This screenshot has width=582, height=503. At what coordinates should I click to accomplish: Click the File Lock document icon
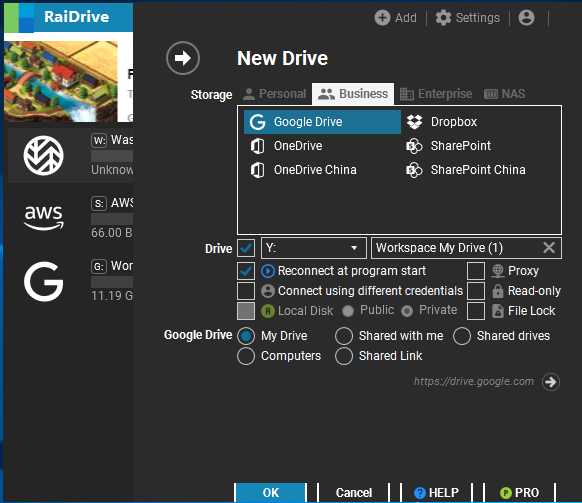tap(497, 311)
